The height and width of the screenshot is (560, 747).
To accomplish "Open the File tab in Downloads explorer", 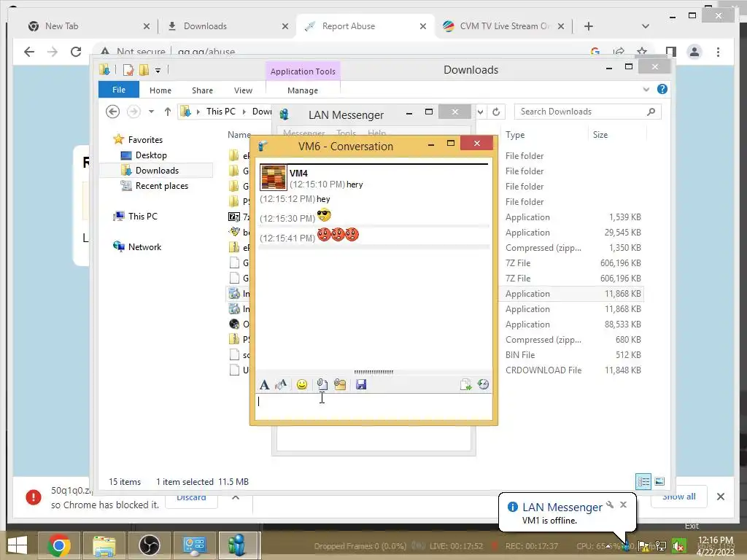I will pos(119,90).
